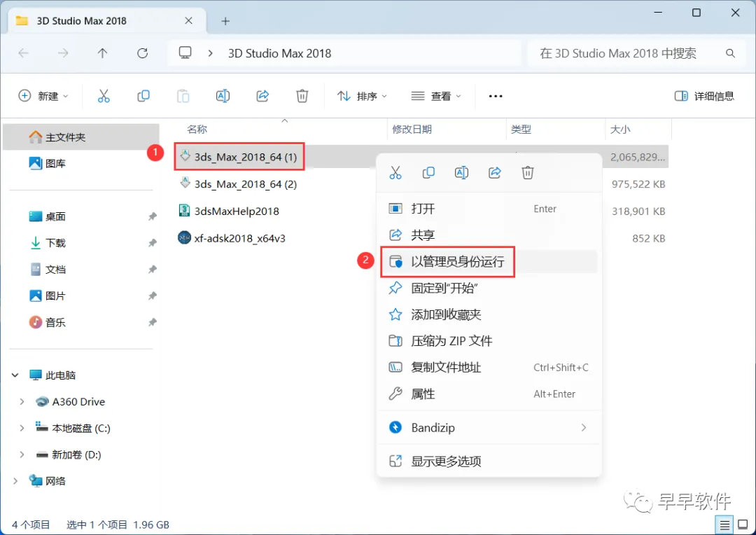The height and width of the screenshot is (535, 756).
Task: Open 主文件夹 in the sidebar
Action: coord(81,137)
